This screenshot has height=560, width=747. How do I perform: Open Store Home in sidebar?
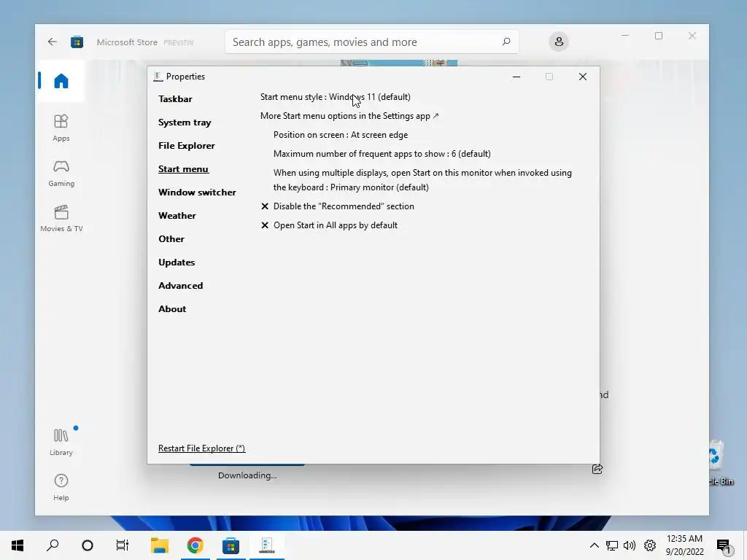[x=61, y=81]
